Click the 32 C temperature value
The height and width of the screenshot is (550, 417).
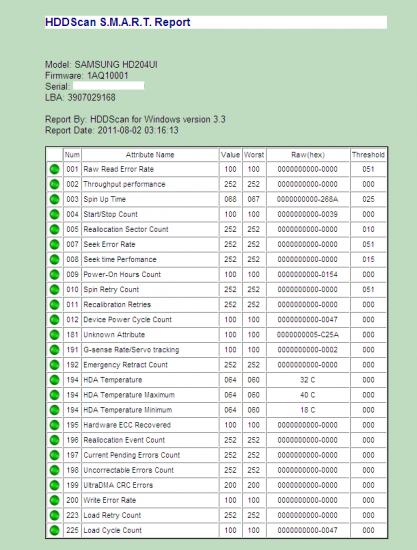[308, 380]
